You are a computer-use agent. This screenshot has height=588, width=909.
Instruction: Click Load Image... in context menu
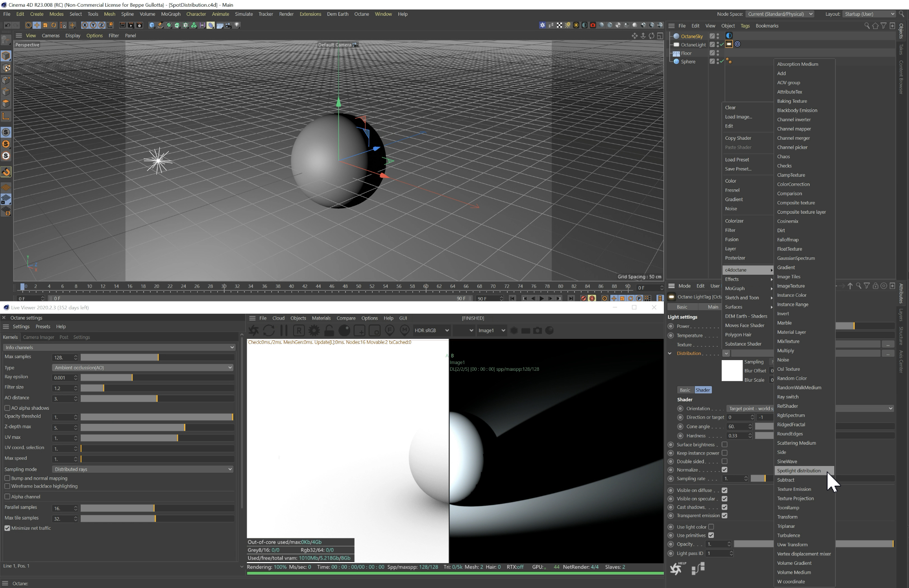tap(738, 117)
